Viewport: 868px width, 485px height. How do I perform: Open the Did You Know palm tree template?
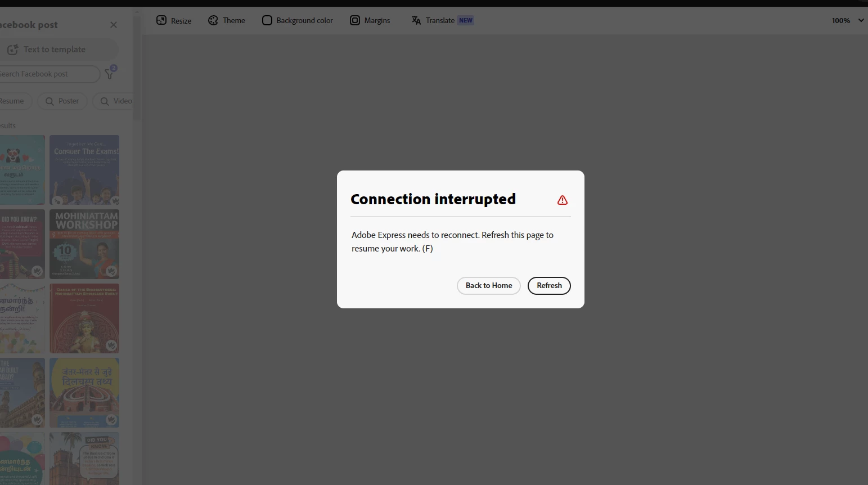(84, 459)
